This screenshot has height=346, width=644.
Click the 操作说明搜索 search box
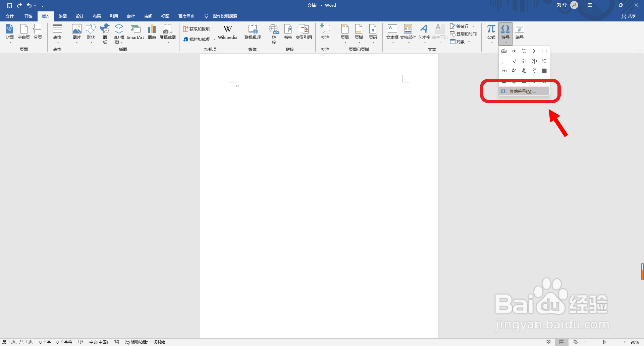point(221,16)
